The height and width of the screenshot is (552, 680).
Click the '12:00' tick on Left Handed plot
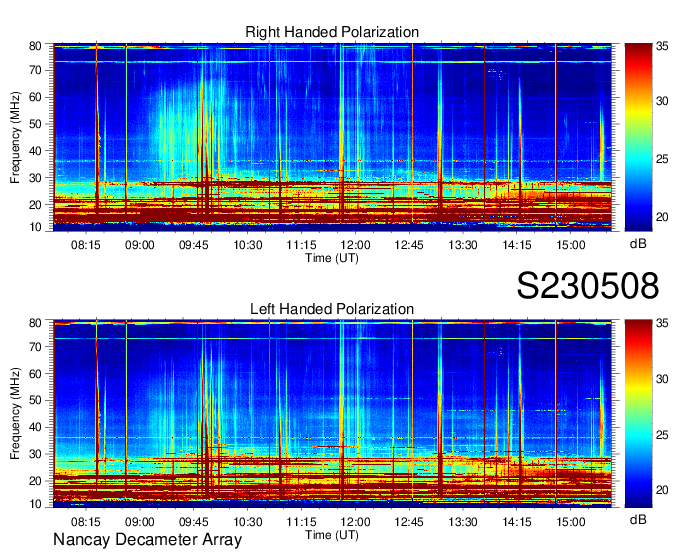(355, 522)
